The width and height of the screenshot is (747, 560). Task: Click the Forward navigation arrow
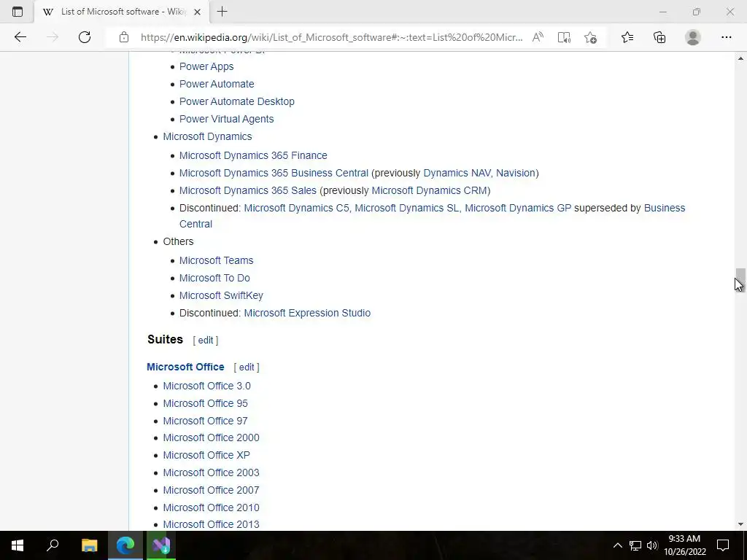(53, 37)
